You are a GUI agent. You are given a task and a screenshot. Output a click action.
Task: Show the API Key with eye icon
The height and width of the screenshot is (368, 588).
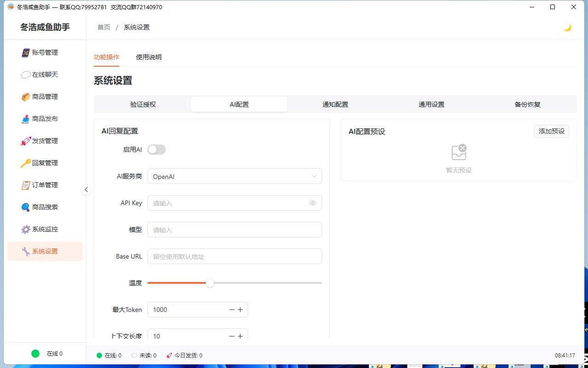(313, 203)
